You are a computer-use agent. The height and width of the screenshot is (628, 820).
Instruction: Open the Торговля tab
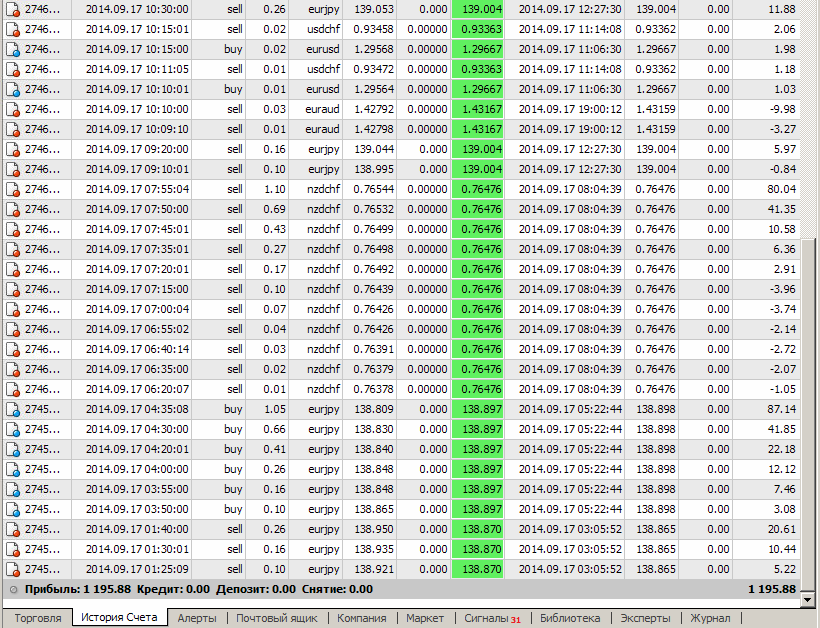(38, 618)
